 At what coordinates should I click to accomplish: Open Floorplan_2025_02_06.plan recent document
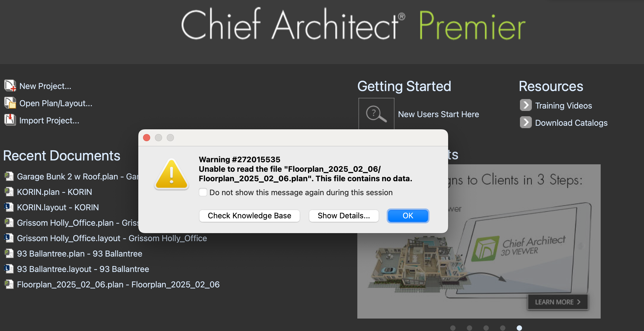click(118, 284)
